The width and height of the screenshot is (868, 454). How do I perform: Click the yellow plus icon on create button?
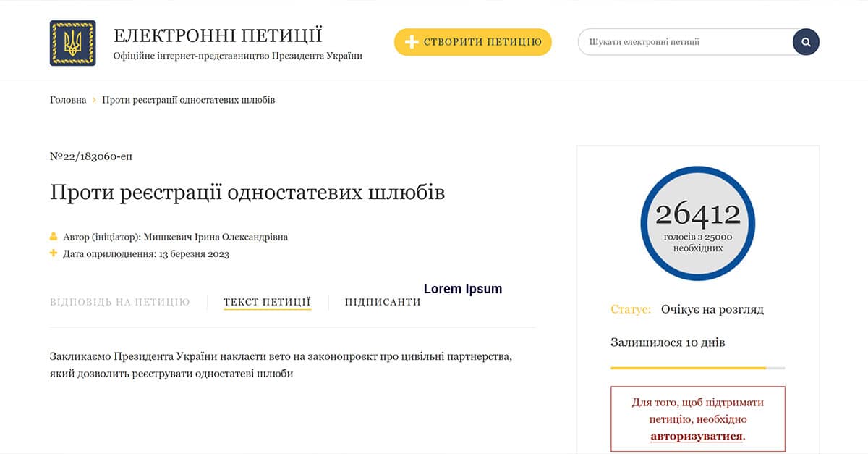click(x=411, y=42)
